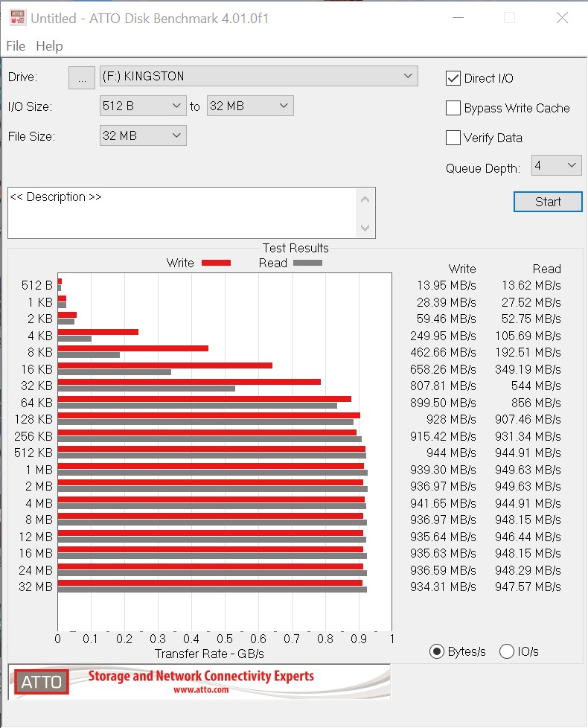This screenshot has width=588, height=728.
Task: Click the description scroll up arrow
Action: (x=365, y=199)
